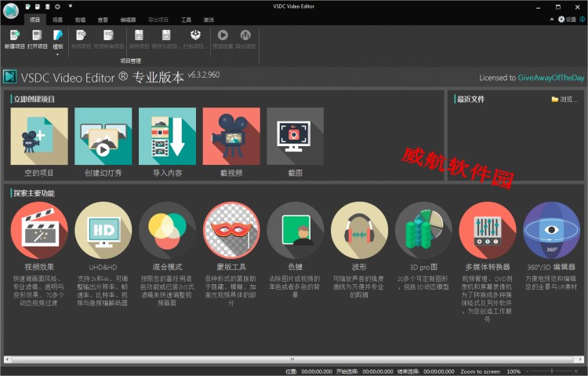Click the GiveAwayOfTheDay license link
Viewport: 588px width, 376px height.
click(547, 78)
